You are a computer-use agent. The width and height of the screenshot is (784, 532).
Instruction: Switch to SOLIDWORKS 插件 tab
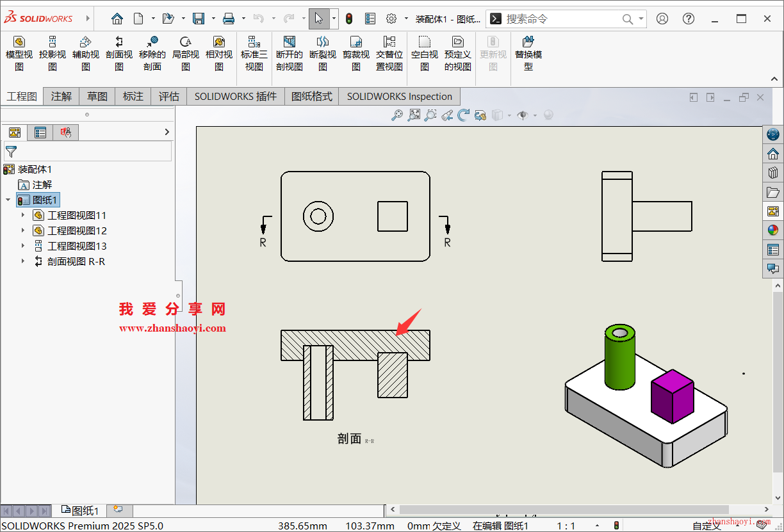[x=236, y=97]
